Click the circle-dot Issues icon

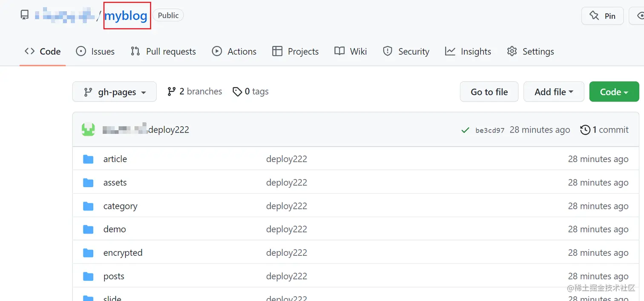(x=81, y=51)
